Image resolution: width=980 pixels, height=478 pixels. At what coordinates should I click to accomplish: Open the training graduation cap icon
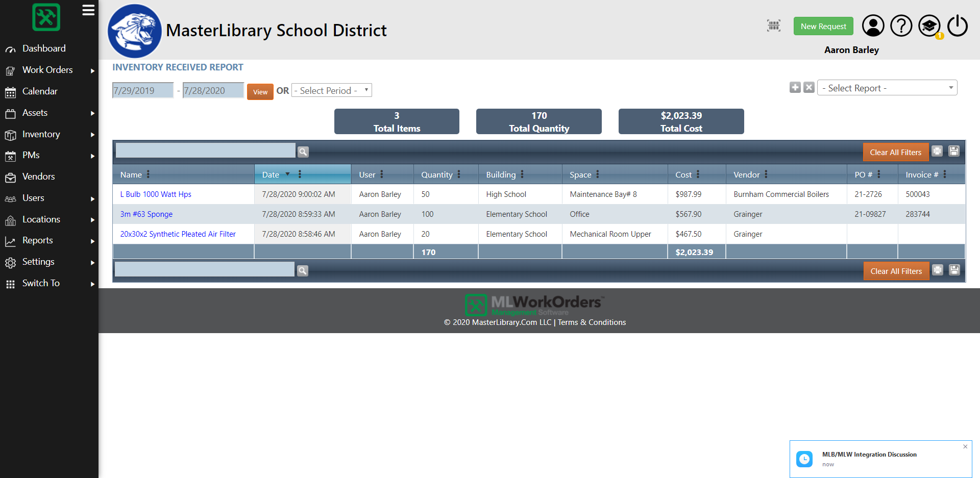pos(929,26)
